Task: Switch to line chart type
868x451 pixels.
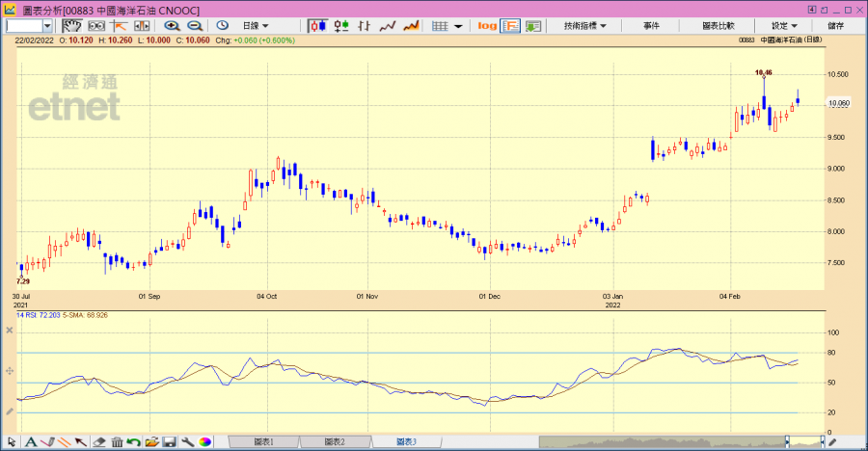Action: 388,26
